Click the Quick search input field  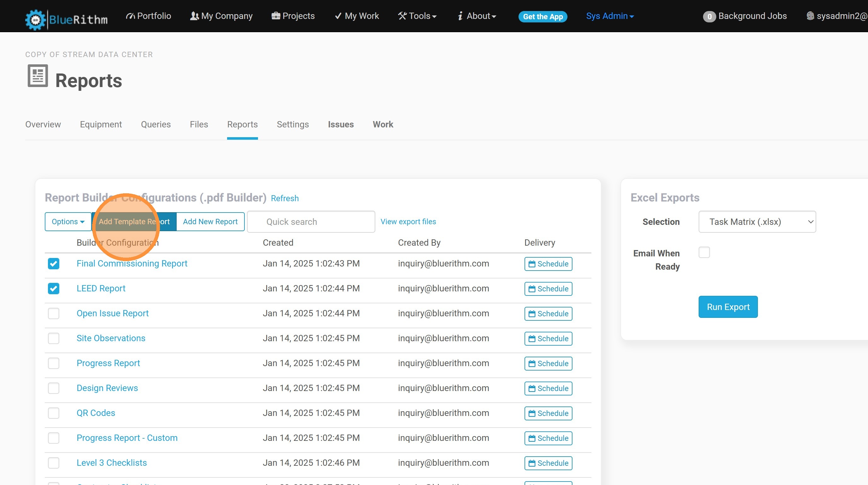(311, 222)
